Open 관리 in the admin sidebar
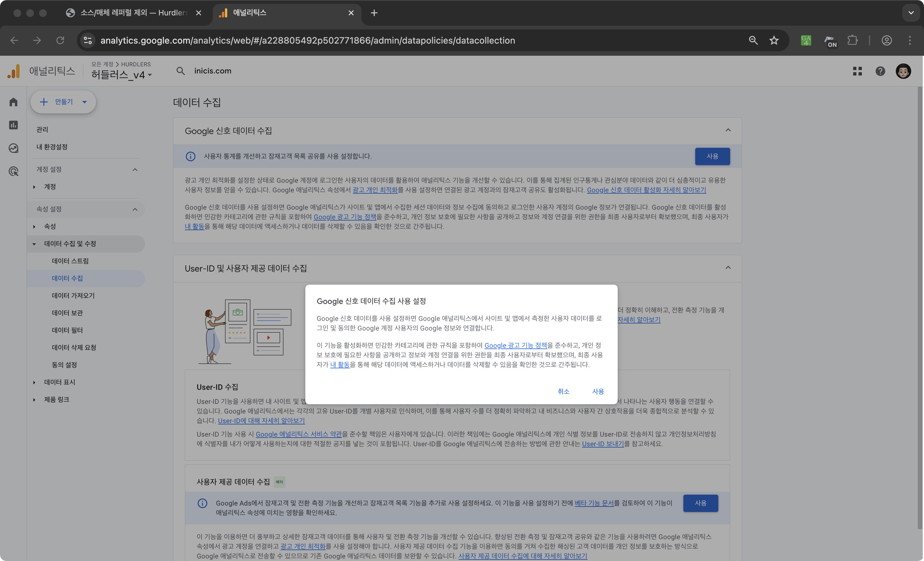The image size is (924, 561). tap(42, 130)
